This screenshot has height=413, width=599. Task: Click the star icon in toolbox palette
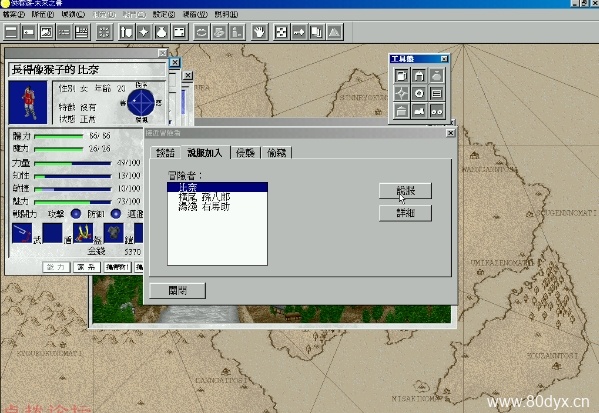click(401, 93)
